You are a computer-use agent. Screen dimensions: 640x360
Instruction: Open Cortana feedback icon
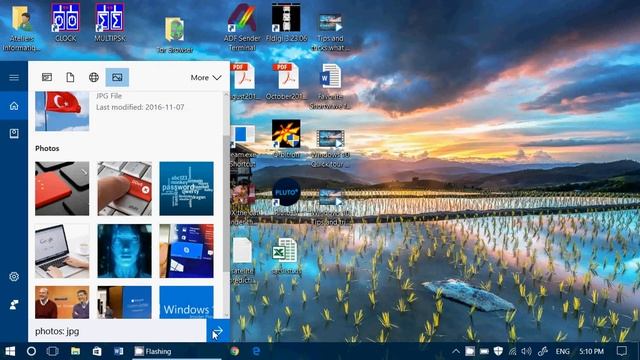click(14, 304)
